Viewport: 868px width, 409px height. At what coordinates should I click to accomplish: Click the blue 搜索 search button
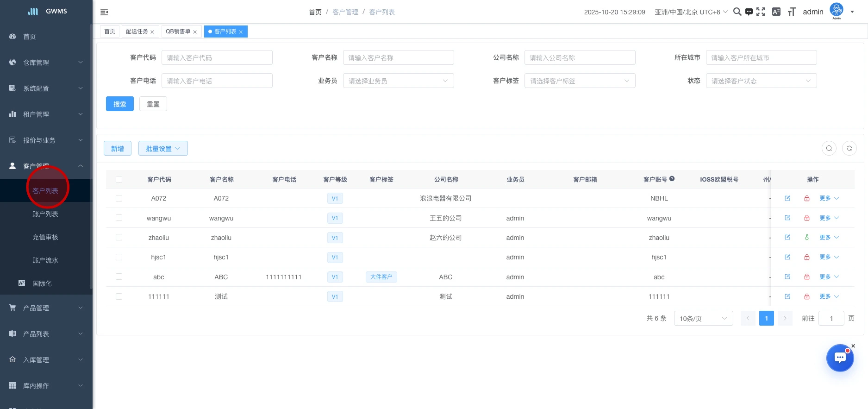(x=119, y=104)
